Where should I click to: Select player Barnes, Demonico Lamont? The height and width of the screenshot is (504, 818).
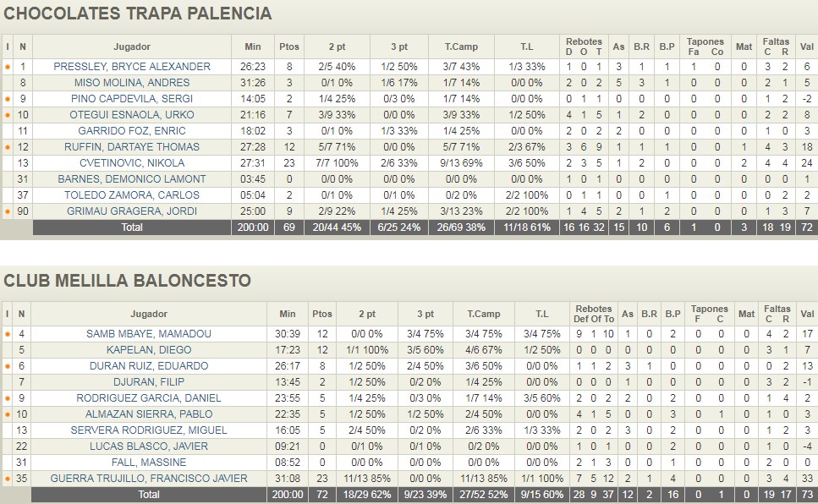131,178
